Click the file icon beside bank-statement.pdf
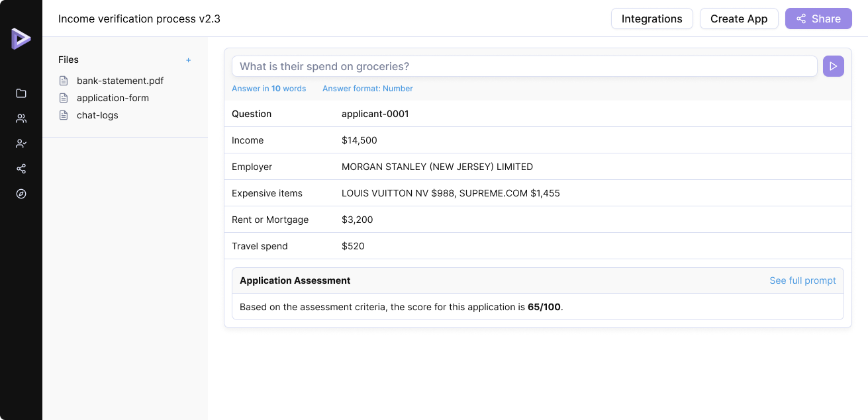Screen dimensions: 868x420 click(64, 81)
